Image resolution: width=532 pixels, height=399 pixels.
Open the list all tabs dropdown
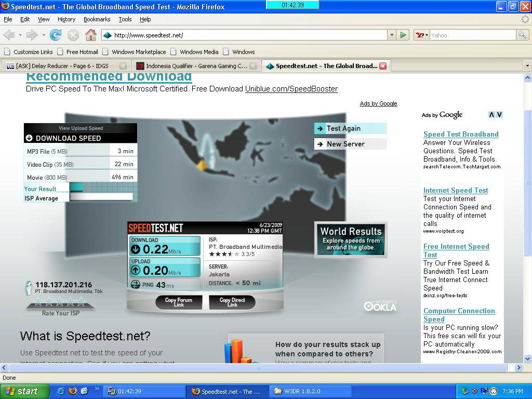(527, 66)
